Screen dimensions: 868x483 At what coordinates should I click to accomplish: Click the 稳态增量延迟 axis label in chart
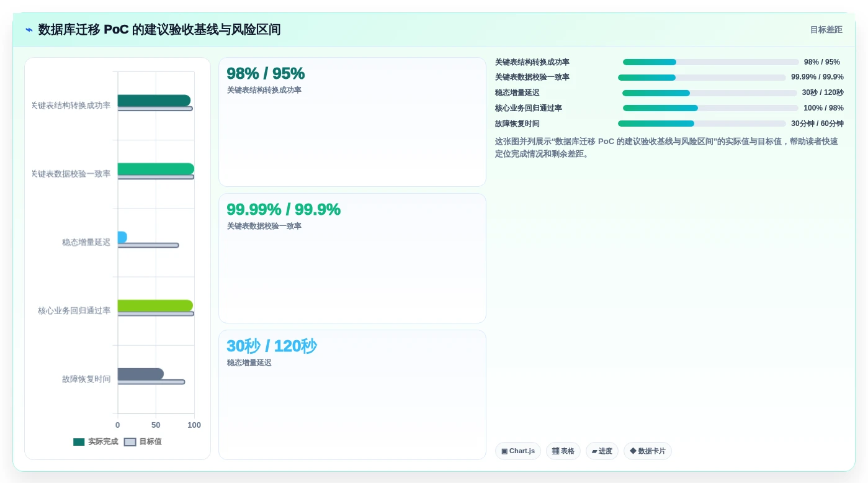[x=86, y=242]
